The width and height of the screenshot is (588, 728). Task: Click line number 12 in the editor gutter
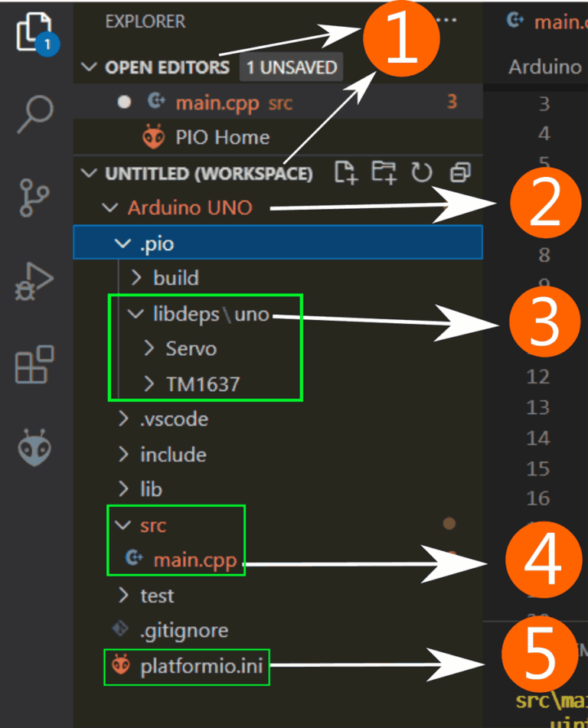(537, 377)
